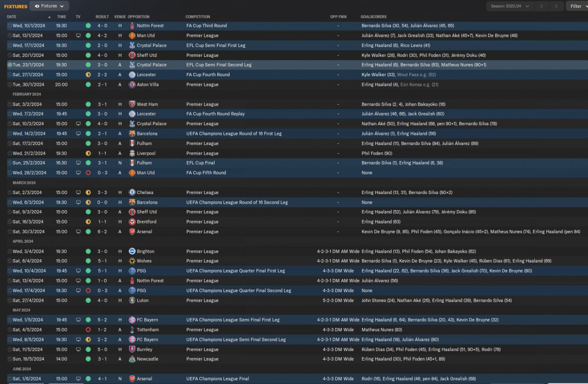The width and height of the screenshot is (588, 384).
Task: Open the Season 2023/24 selector
Action: (x=510, y=6)
